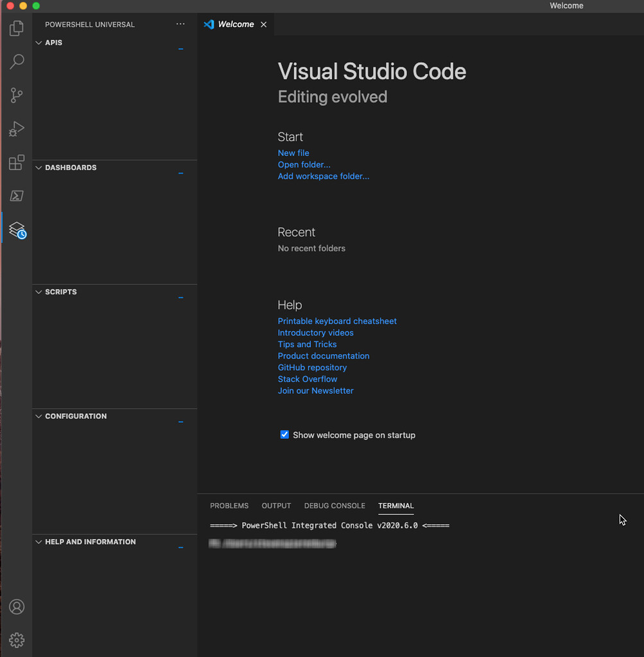The height and width of the screenshot is (657, 644).
Task: Collapse the SCRIPTS section with minus icon
Action: (180, 297)
